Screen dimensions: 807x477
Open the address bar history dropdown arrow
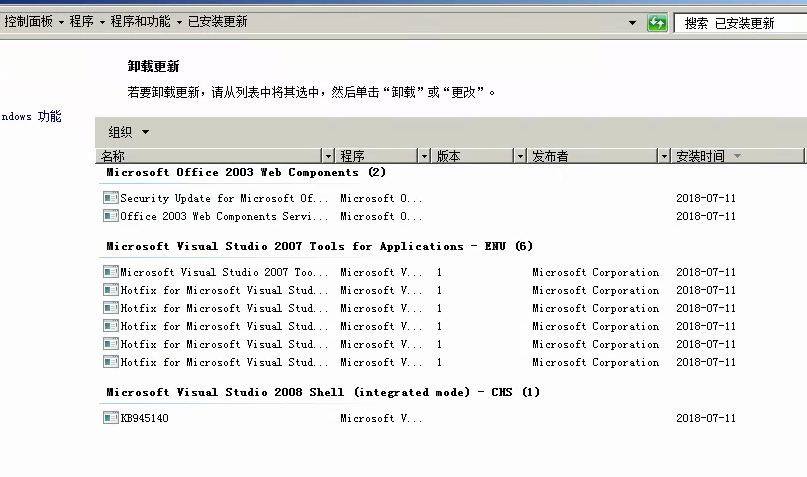(x=633, y=23)
